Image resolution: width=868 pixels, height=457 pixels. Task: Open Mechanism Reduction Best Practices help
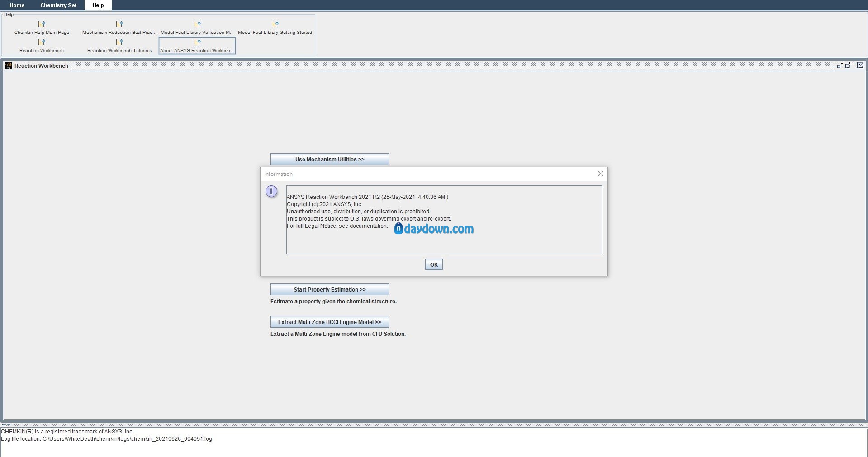119,28
